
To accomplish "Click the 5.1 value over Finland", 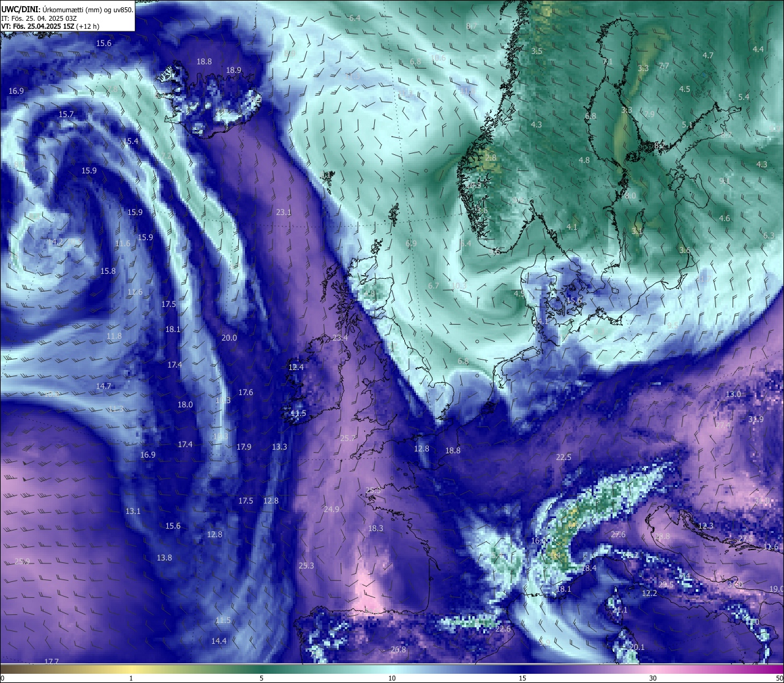I will (x=687, y=125).
